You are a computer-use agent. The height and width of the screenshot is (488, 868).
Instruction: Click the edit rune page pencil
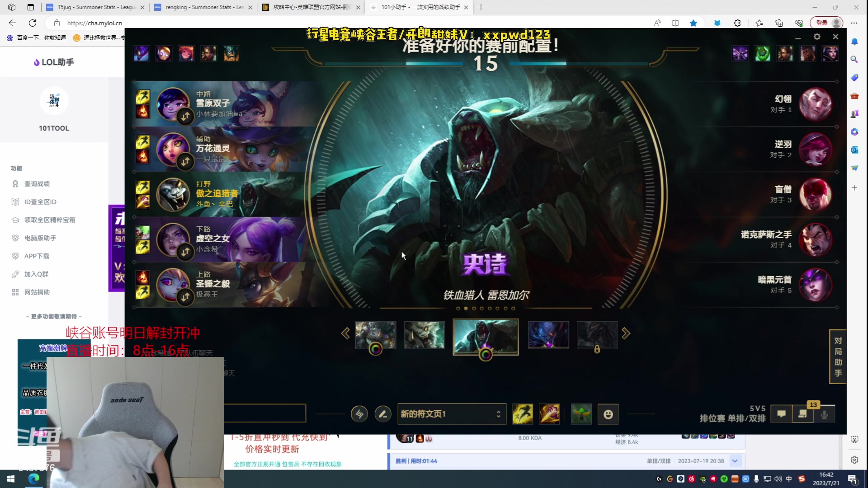point(383,414)
